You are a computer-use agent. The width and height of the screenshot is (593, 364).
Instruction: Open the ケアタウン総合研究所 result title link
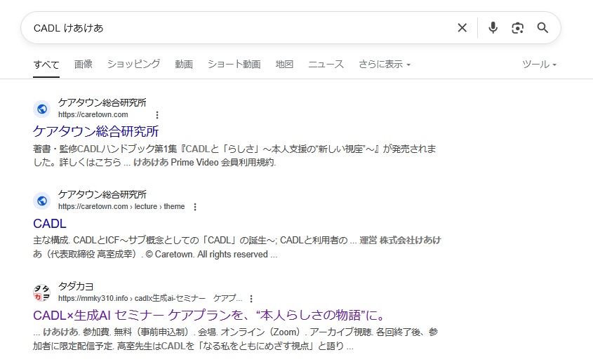[95, 131]
